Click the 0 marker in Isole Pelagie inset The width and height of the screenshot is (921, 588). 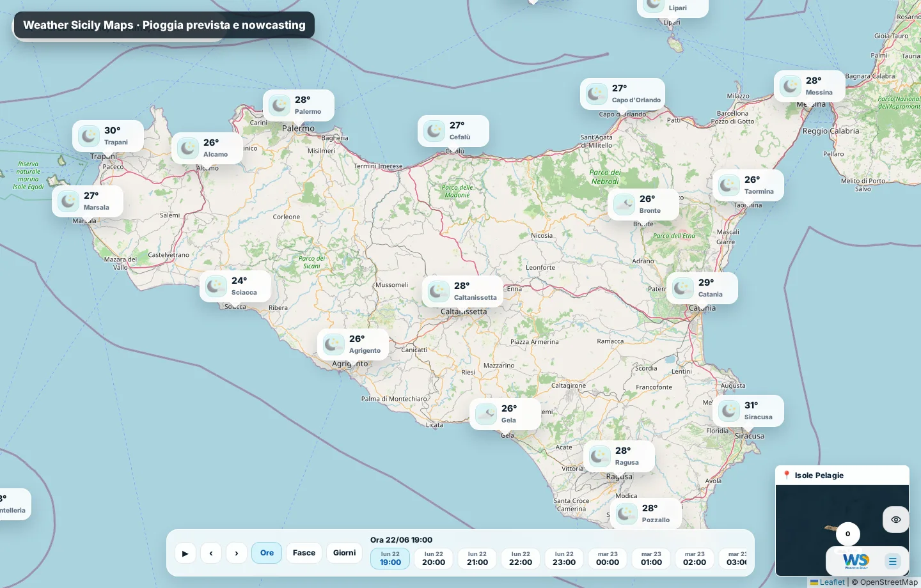[848, 534]
